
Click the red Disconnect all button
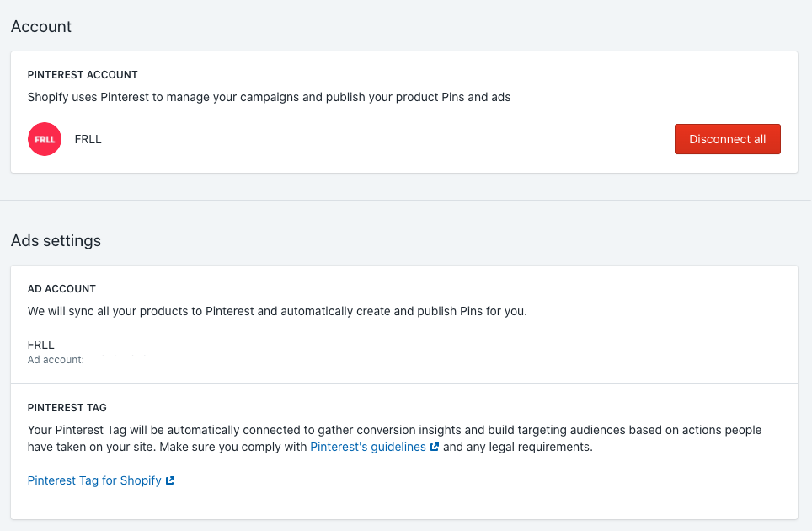coord(727,139)
